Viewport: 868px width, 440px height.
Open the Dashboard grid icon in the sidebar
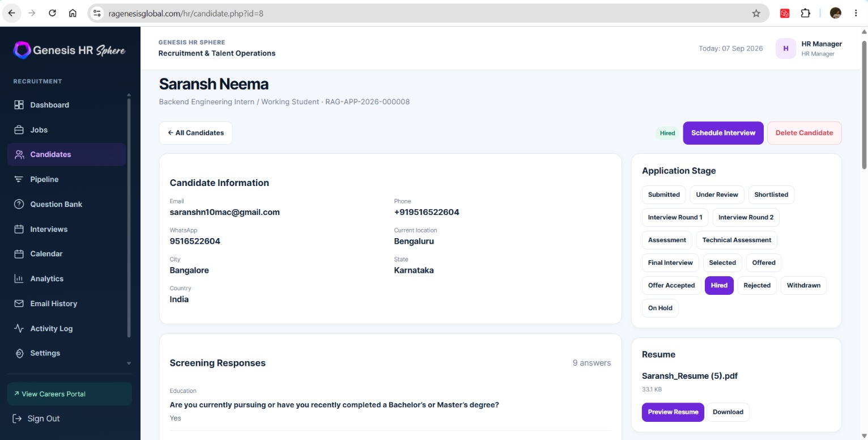[x=19, y=105]
